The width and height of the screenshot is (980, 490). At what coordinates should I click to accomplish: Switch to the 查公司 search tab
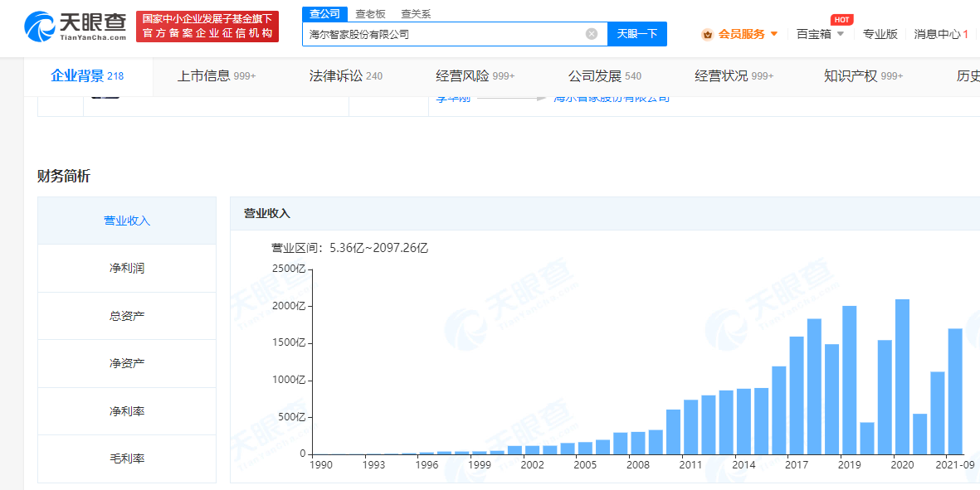324,14
